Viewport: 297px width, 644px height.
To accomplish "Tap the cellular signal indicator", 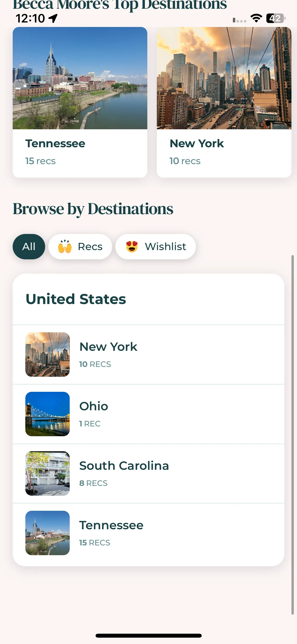I will pos(239,20).
